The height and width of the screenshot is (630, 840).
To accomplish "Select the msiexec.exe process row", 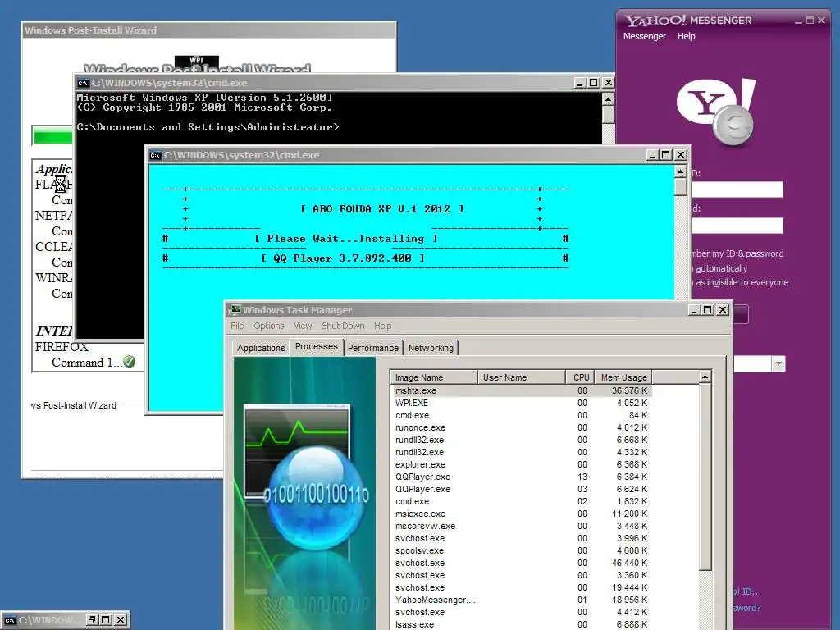I will (x=521, y=514).
